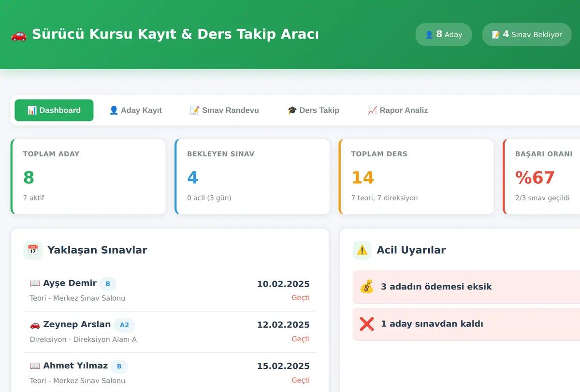
Task: Click the Sürücü Kursu Kayıt header title
Action: tap(175, 34)
